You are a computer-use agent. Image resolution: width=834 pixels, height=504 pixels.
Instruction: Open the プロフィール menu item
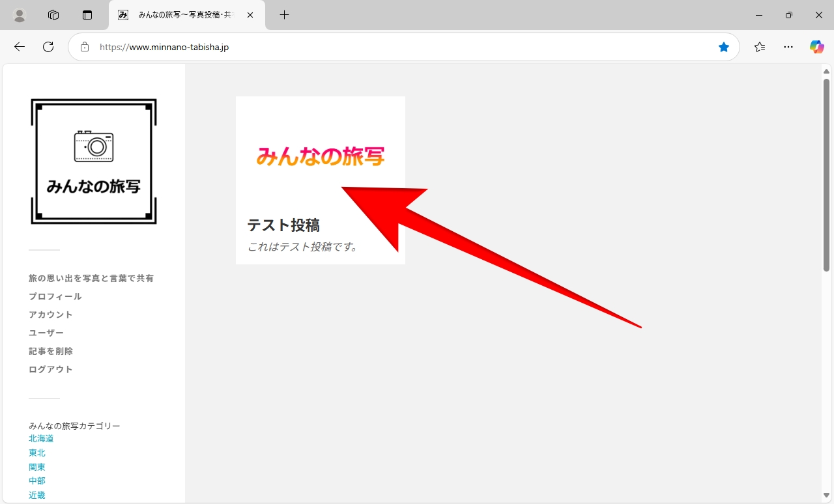[x=55, y=296]
